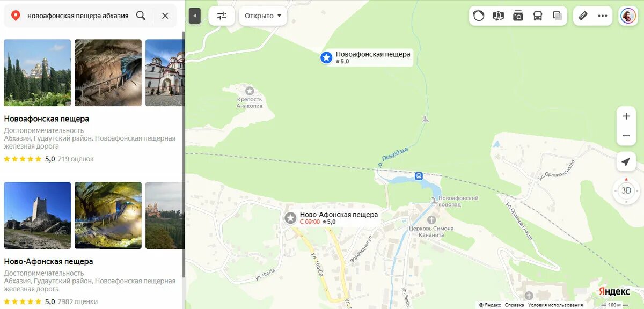Click the blue star marker for Новоафонская пещера
This screenshot has height=309, width=644.
click(326, 57)
